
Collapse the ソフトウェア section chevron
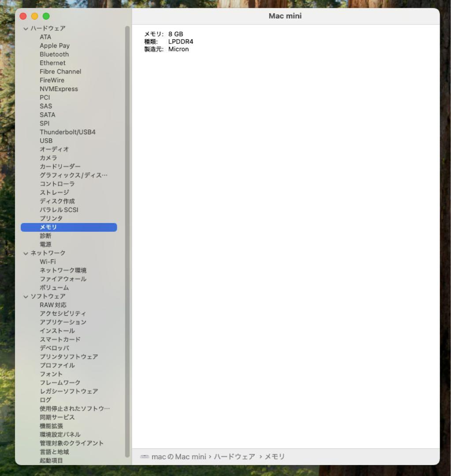26,297
